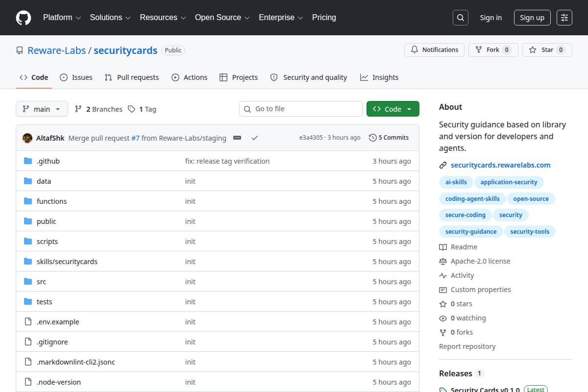The width and height of the screenshot is (588, 392).
Task: Click the book icon next to Readme
Action: click(x=443, y=247)
